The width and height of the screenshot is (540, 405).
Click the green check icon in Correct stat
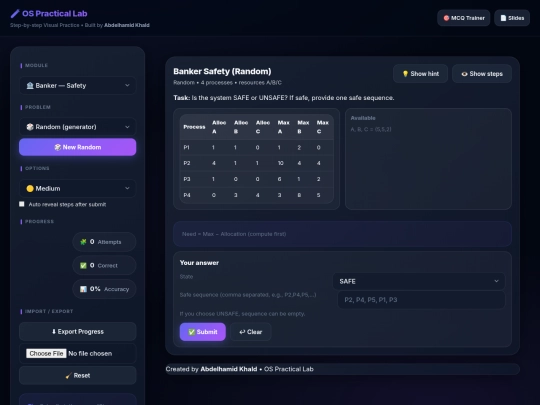83,266
